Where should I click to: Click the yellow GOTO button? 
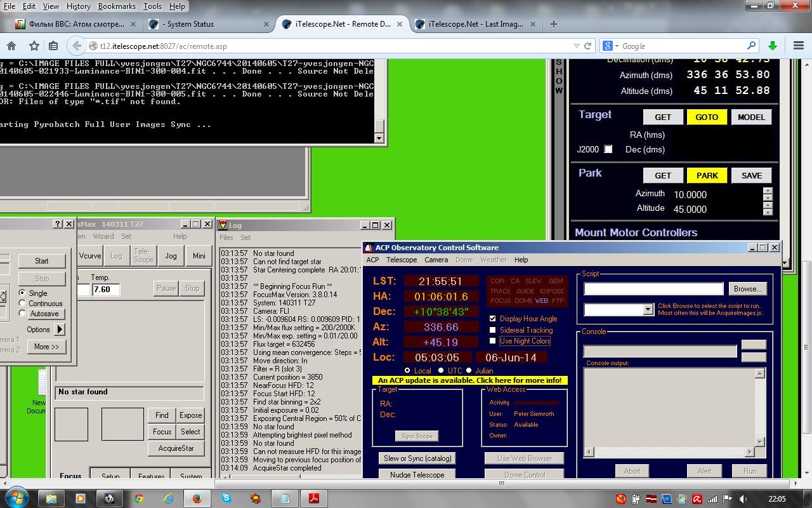(x=707, y=117)
